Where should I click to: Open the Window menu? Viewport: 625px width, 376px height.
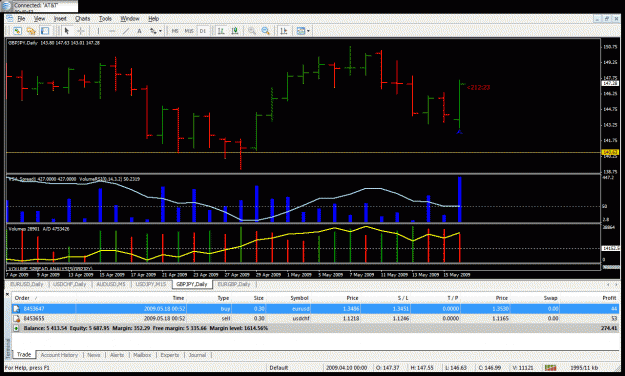coord(130,18)
